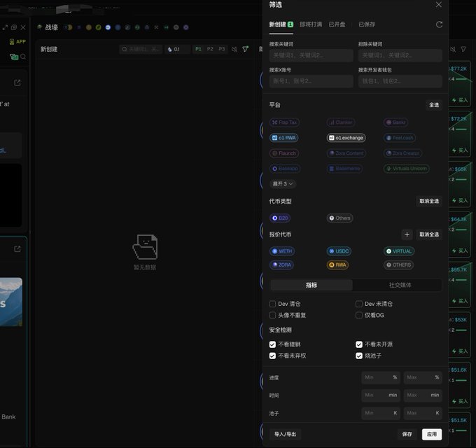
Task: Focus the 搜索X账号 input field
Action: [311, 81]
